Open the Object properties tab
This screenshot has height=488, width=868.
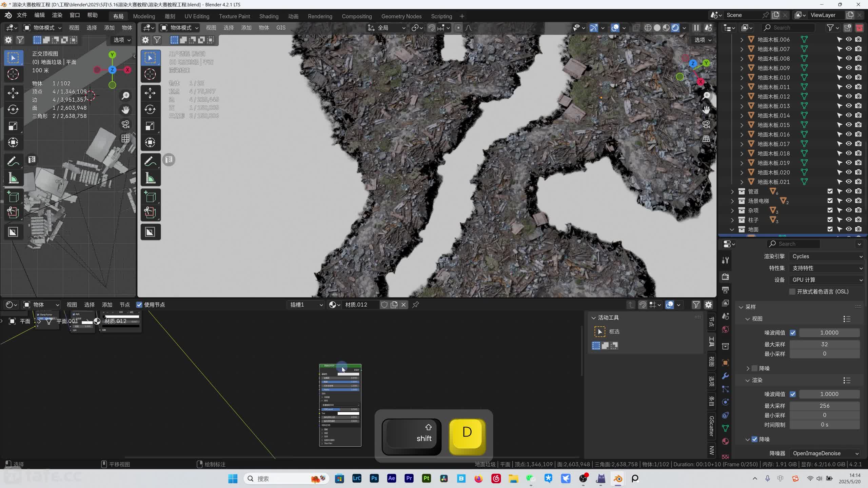pyautogui.click(x=725, y=363)
